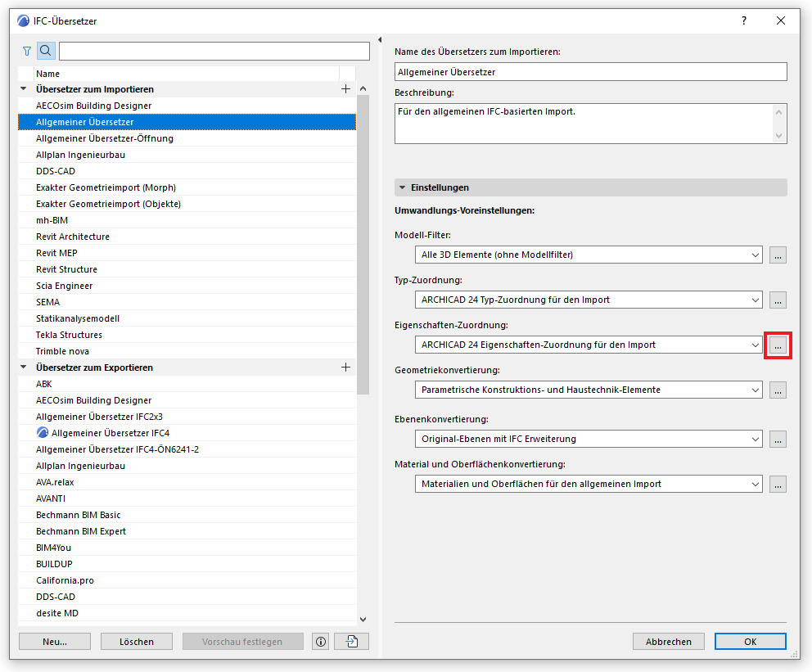This screenshot has height=672, width=812.
Task: Open the Typ-Zuordnung dropdown
Action: (589, 300)
